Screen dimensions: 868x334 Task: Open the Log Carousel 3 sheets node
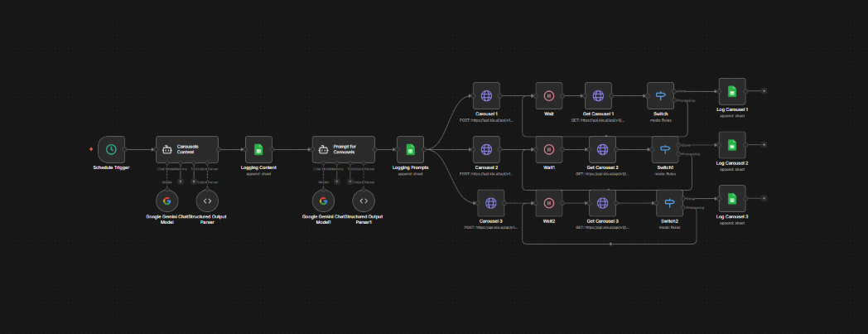point(732,199)
